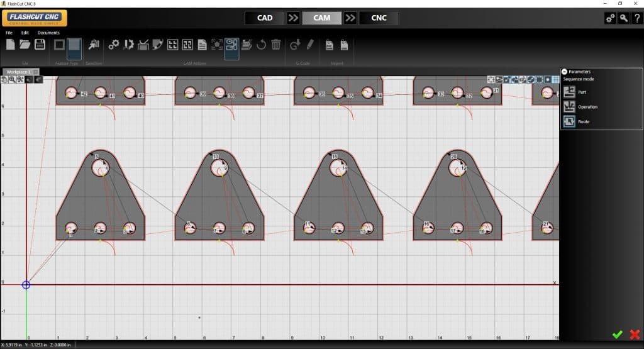Switch to the CNC mode tab
Image resolution: width=644 pixels, height=349 pixels.
point(379,18)
